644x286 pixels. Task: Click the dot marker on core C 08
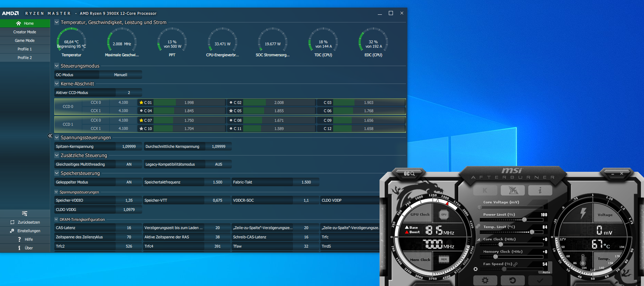(231, 120)
